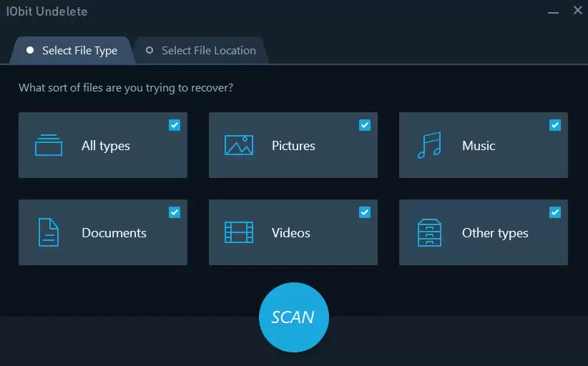Click the Select File Location radio dot
588x366 pixels.
pos(150,50)
